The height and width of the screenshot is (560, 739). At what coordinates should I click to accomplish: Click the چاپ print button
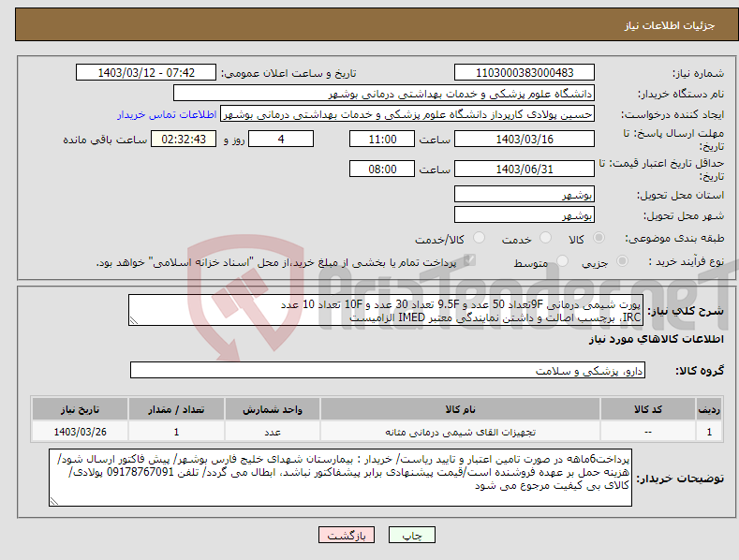tap(412, 535)
